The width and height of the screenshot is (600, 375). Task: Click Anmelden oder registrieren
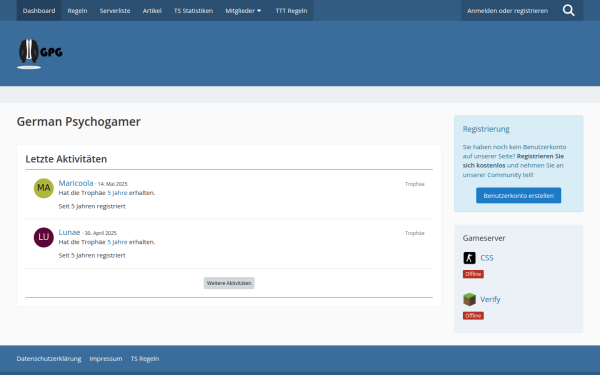click(x=507, y=10)
